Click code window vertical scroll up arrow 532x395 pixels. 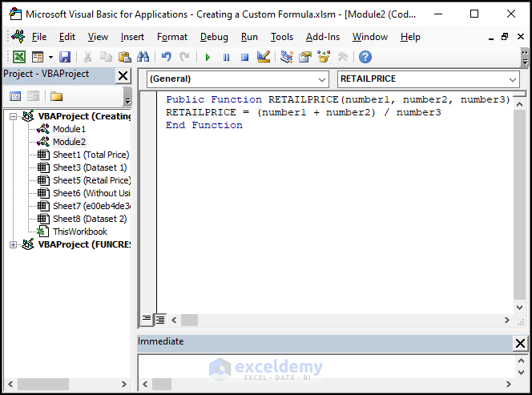pyautogui.click(x=519, y=104)
